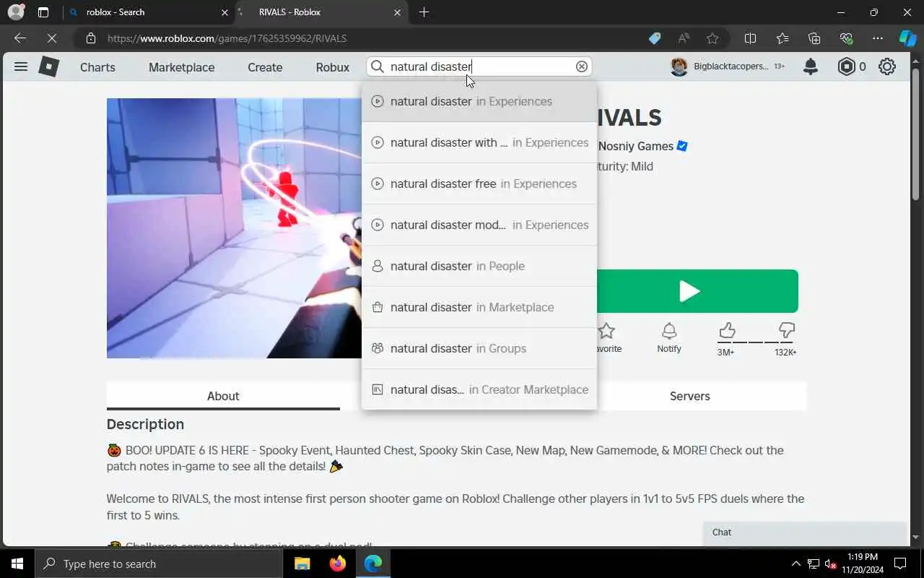Go back using the browser back arrow
Screen dimensions: 924x578
pos(20,38)
